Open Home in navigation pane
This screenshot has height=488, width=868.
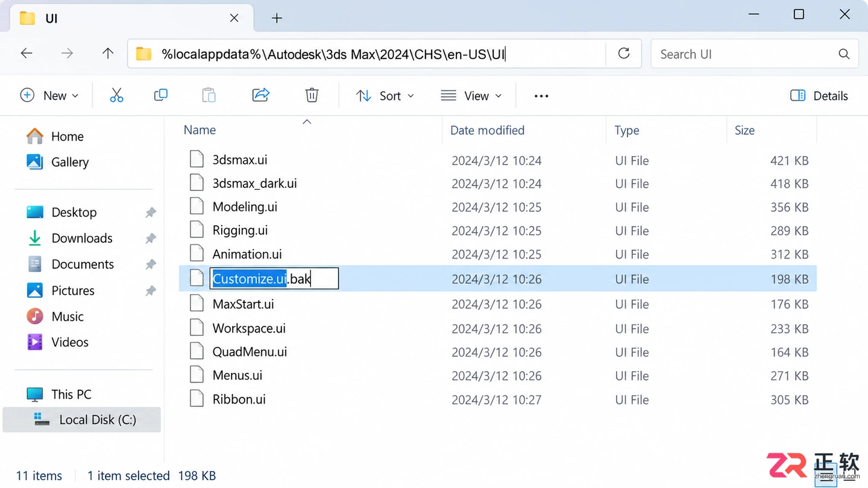pyautogui.click(x=55, y=137)
